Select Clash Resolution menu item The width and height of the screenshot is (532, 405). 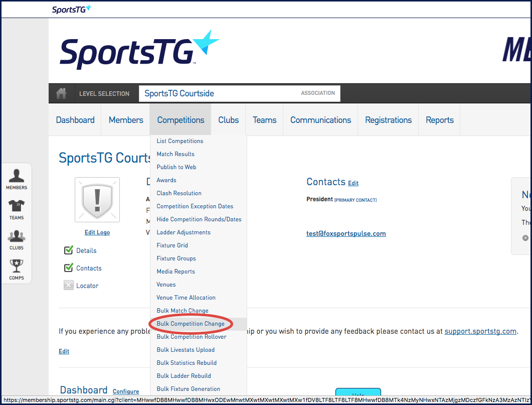click(179, 193)
